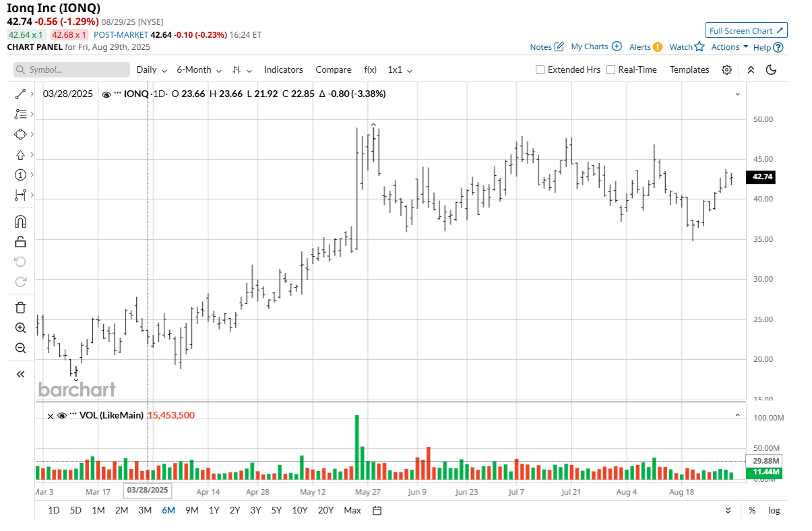Toggle the magnet snap mode

point(20,222)
